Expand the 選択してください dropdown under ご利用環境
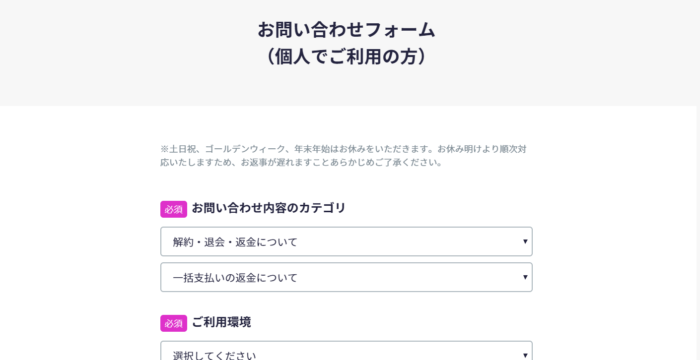The width and height of the screenshot is (700, 360). coord(346,351)
